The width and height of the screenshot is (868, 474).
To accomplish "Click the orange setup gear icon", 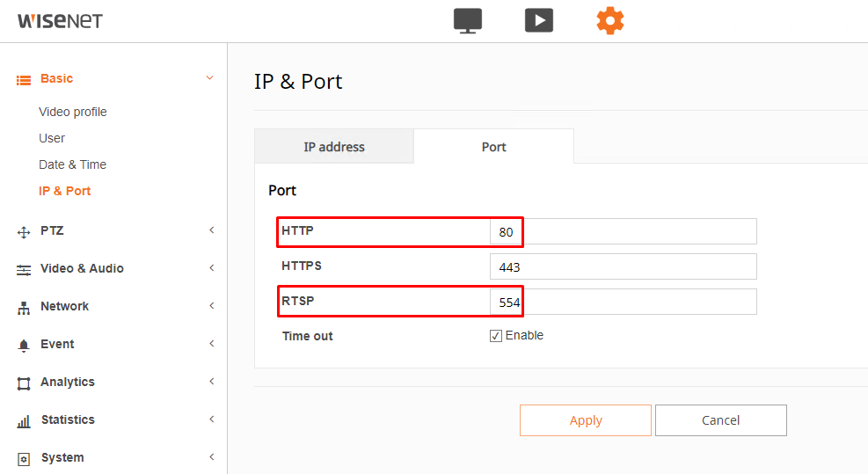I will pyautogui.click(x=609, y=20).
